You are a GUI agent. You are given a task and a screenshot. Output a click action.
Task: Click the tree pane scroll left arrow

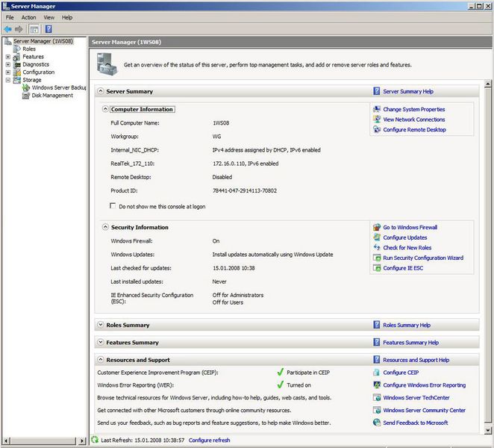6,441
